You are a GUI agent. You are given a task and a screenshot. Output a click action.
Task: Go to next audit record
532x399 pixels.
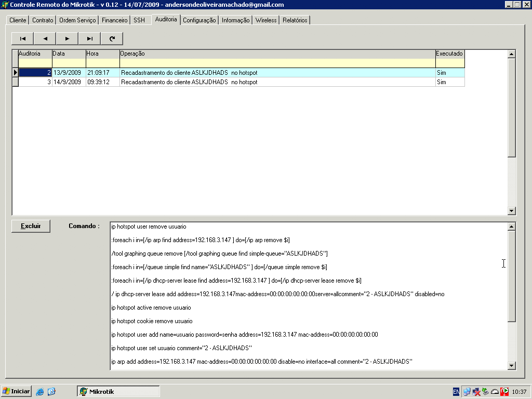tap(67, 38)
